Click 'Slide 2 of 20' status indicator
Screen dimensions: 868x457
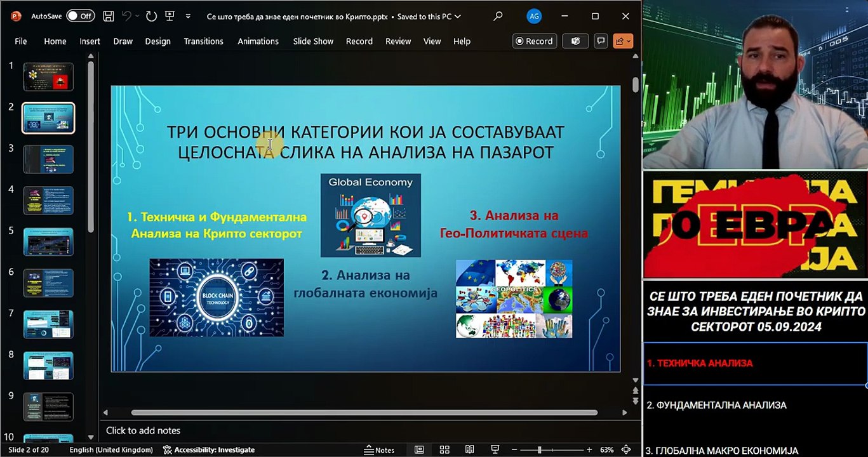pyautogui.click(x=29, y=450)
